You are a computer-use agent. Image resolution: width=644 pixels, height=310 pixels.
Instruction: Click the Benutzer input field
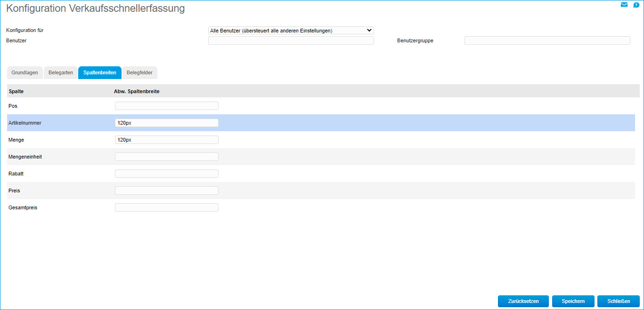click(291, 41)
